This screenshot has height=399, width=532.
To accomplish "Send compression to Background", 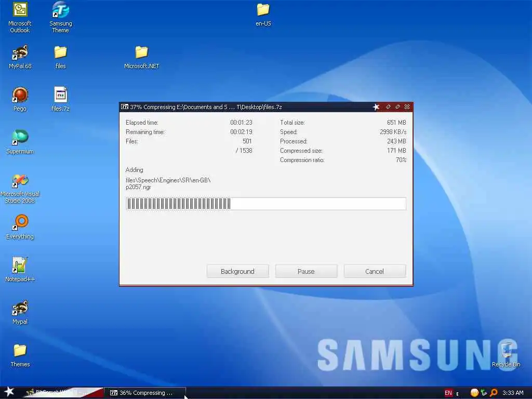I will pos(237,271).
